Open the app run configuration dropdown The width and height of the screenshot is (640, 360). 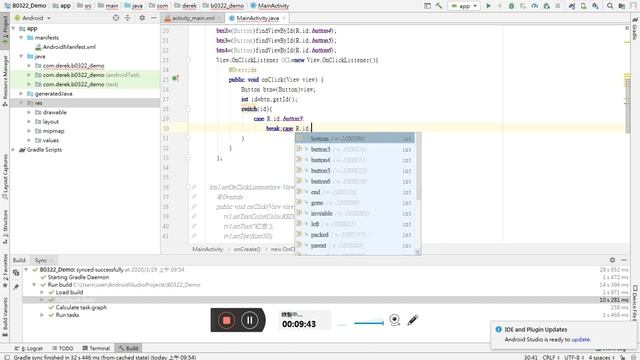coord(464,6)
